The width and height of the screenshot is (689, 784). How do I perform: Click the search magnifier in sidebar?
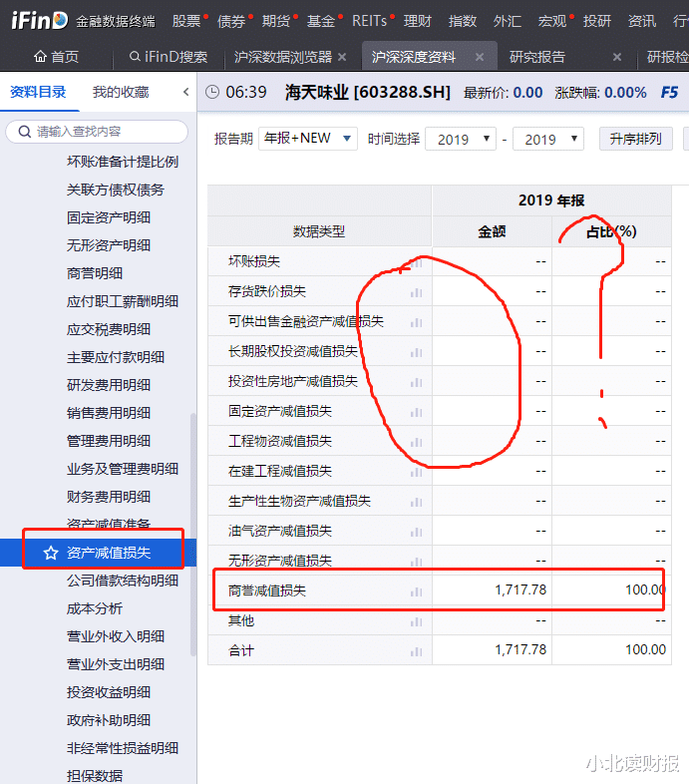[25, 132]
